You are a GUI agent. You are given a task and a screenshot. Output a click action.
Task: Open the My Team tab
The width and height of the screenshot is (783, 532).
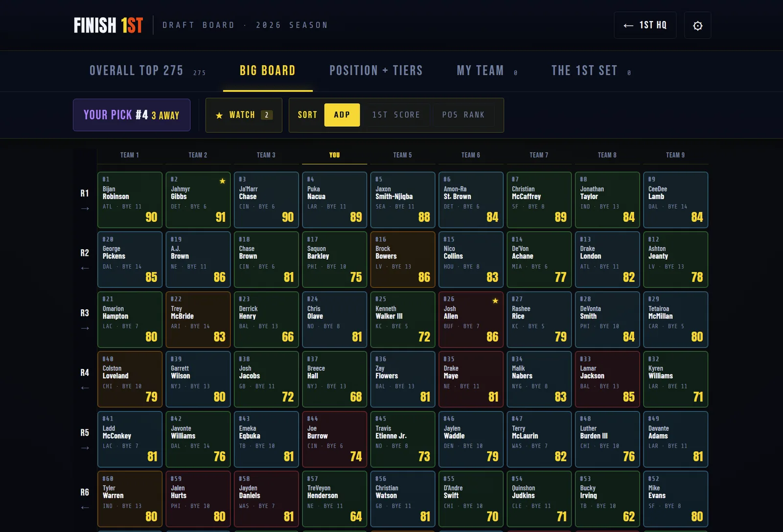(487, 71)
